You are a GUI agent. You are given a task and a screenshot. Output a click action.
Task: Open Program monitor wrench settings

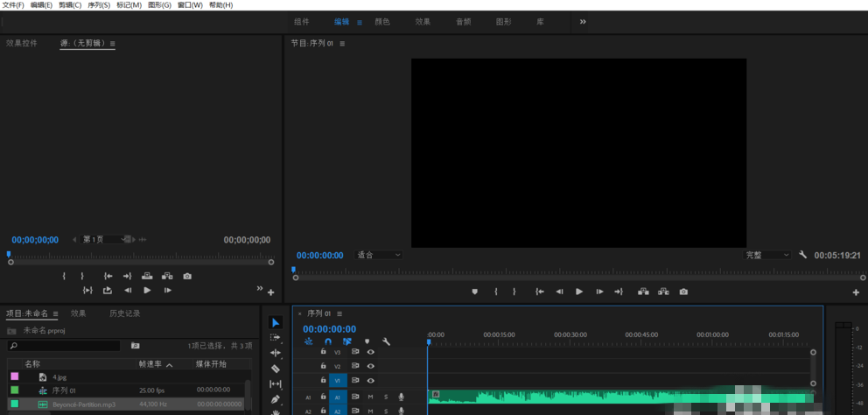[803, 255]
